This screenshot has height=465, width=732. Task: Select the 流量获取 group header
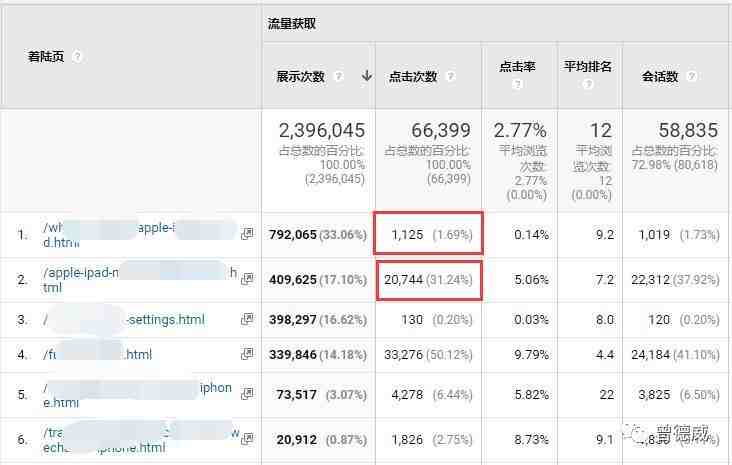pyautogui.click(x=292, y=24)
